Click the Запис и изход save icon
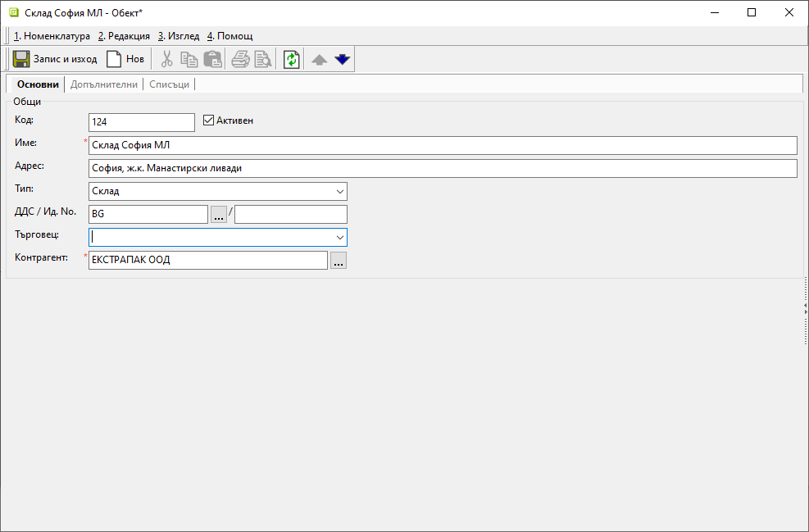 click(x=22, y=59)
